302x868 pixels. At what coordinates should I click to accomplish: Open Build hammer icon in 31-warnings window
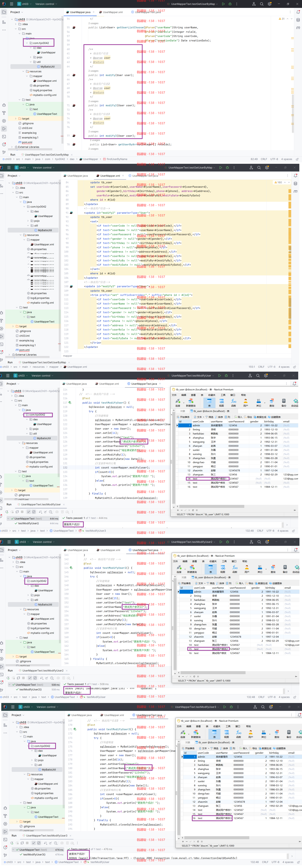click(x=4, y=113)
